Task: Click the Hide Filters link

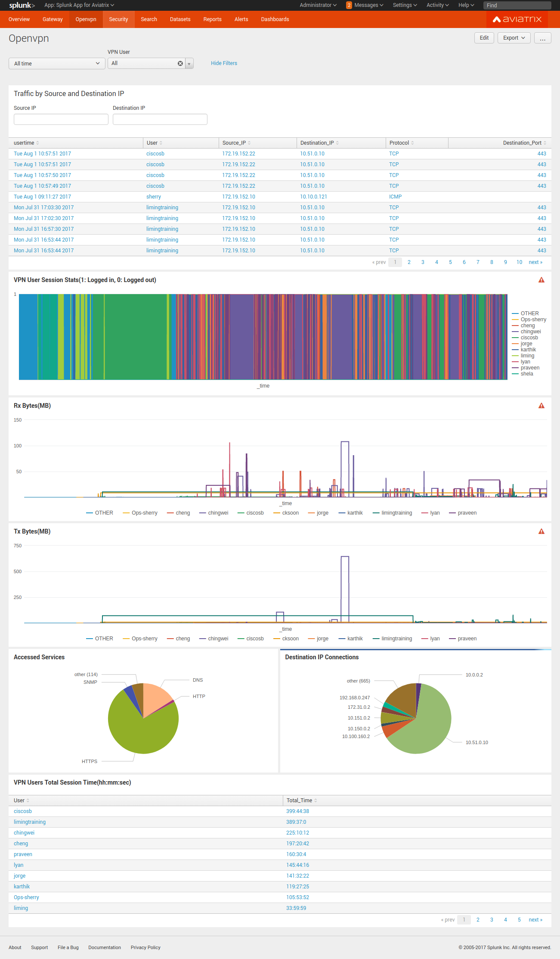Action: point(224,63)
